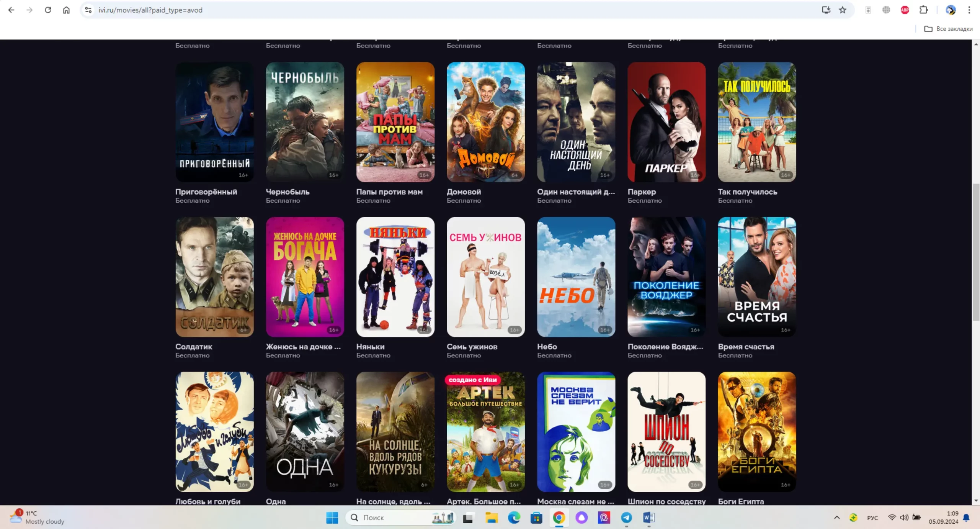This screenshot has height=529, width=980.
Task: Click the browser reload page icon
Action: [x=48, y=10]
